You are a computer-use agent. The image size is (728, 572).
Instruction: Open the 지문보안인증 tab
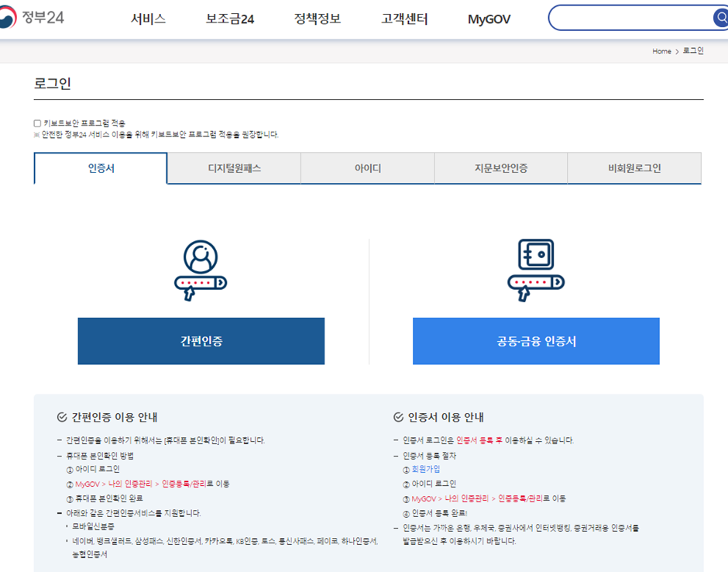coord(502,168)
